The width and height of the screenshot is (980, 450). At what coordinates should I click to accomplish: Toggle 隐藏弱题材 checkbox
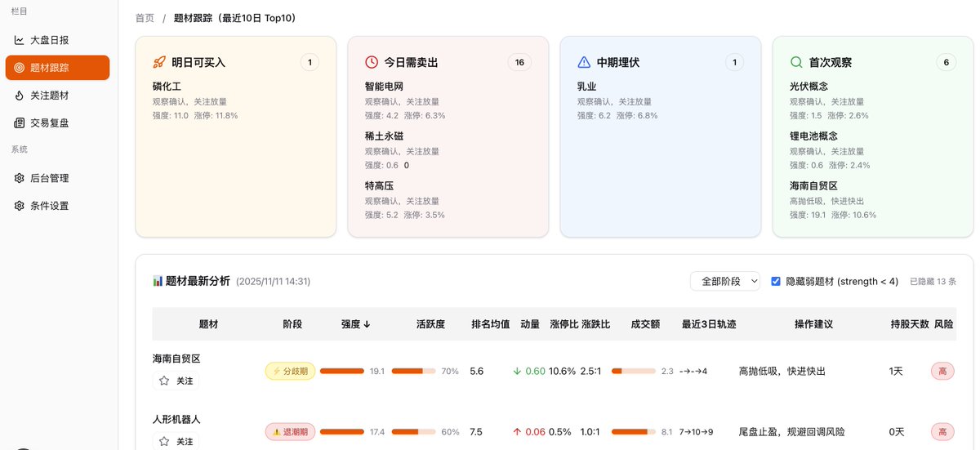click(x=776, y=281)
